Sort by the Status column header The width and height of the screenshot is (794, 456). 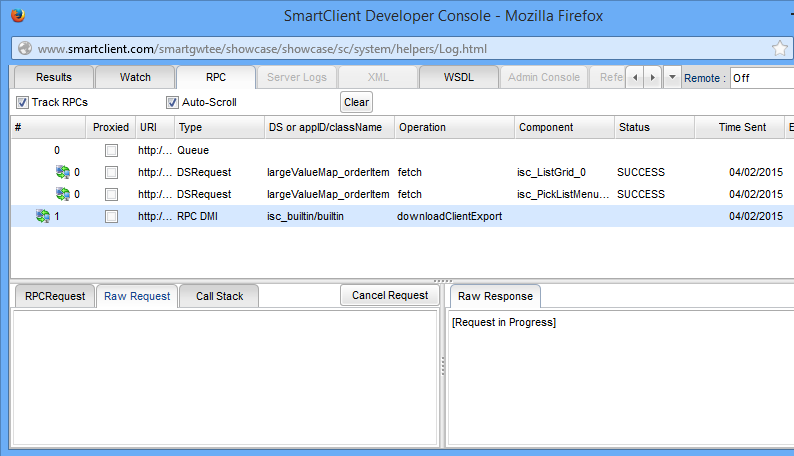[x=654, y=128]
